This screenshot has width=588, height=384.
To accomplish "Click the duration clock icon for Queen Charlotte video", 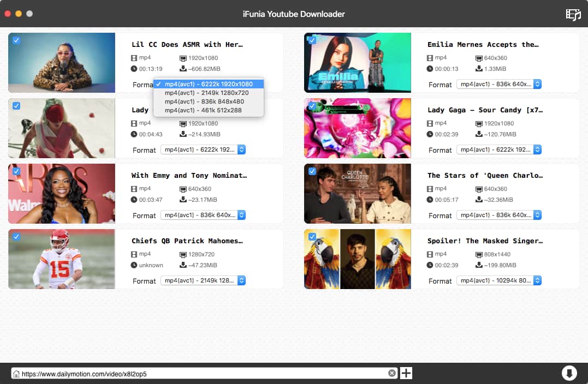I will (x=430, y=200).
